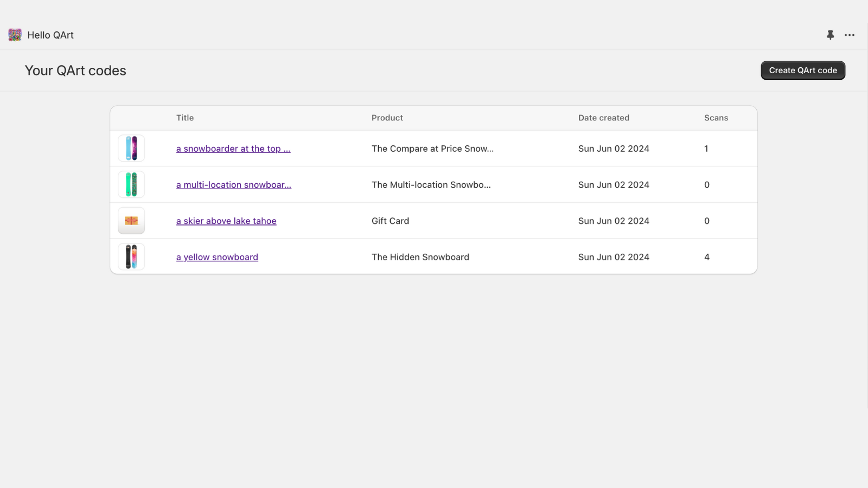Click the blue-purple snowboard thumbnail in the first row
The image size is (868, 488).
[x=131, y=148]
